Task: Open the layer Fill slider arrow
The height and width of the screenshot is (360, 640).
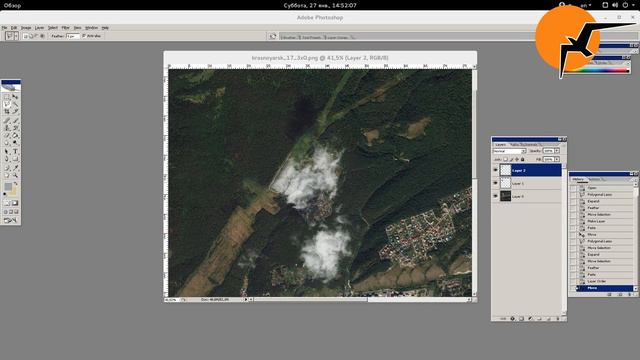Action: pyautogui.click(x=557, y=159)
